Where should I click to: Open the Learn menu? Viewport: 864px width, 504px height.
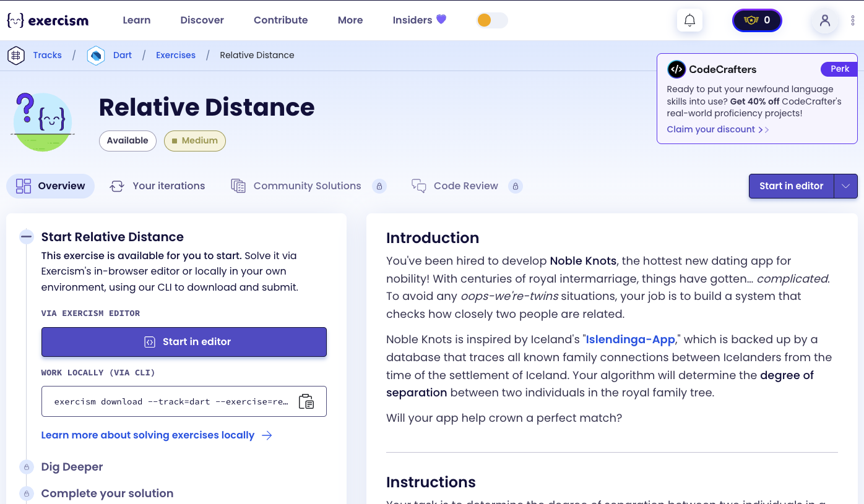click(x=136, y=20)
